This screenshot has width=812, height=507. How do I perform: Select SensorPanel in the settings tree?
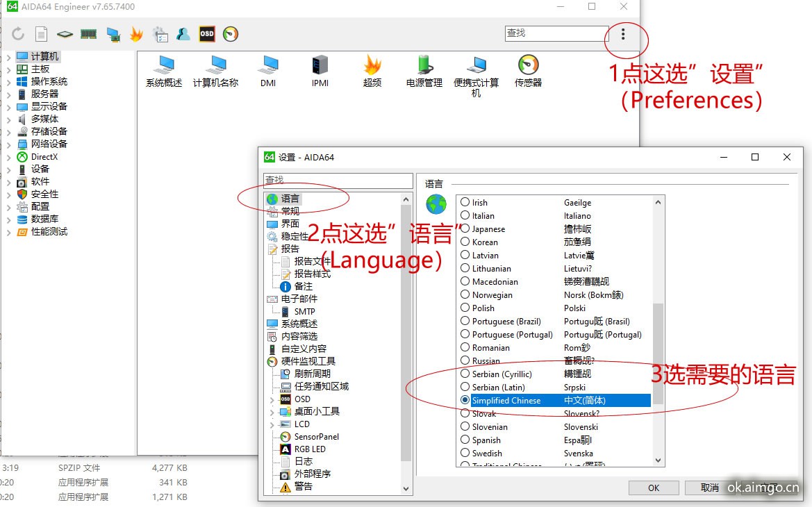point(317,437)
